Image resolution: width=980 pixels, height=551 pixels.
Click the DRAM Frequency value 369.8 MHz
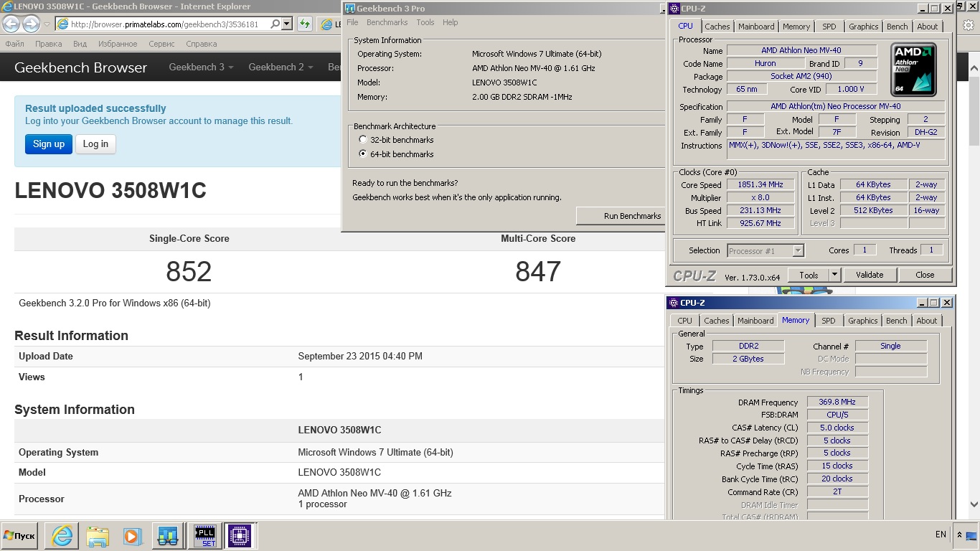pyautogui.click(x=837, y=402)
